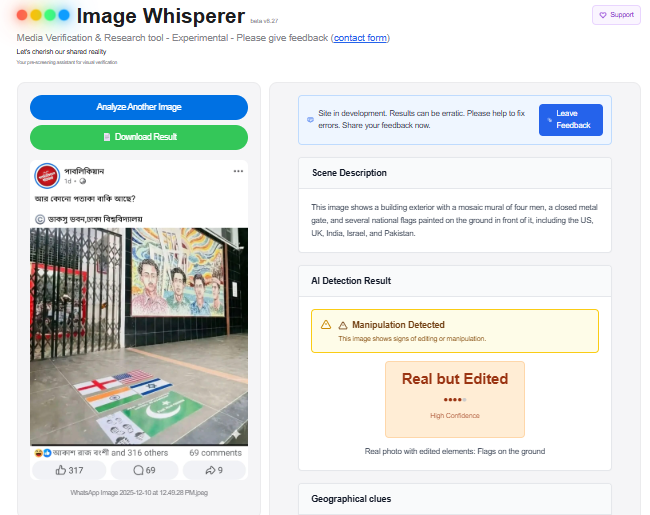Click the thumbs-up like icon showing 317

61,470
